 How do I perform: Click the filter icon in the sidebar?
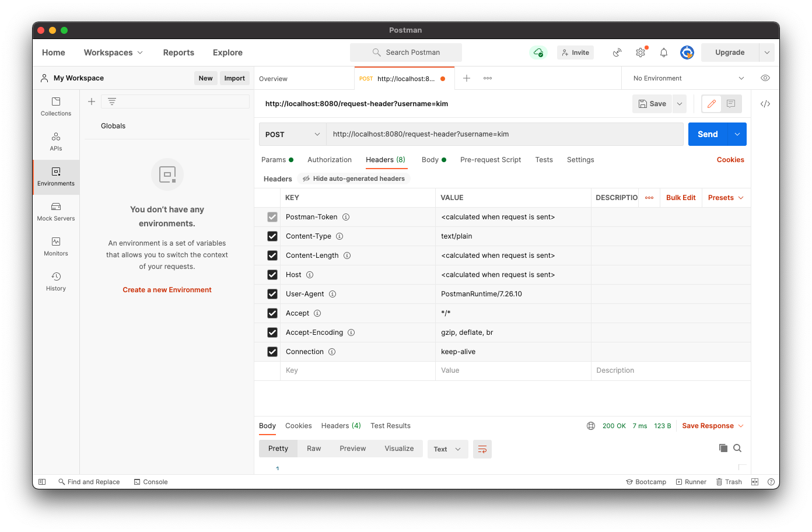[112, 101]
